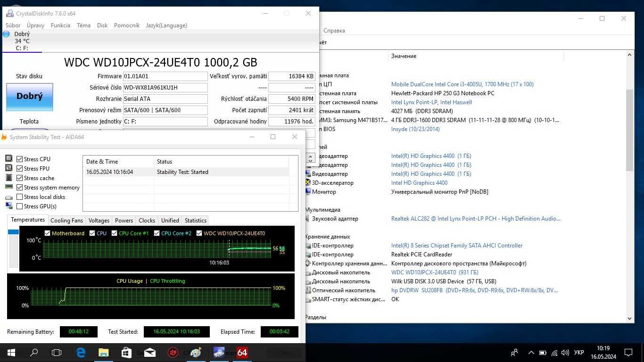The width and height of the screenshot is (644, 362).
Task: Enable Stress local disks checkbox
Action: 19,197
